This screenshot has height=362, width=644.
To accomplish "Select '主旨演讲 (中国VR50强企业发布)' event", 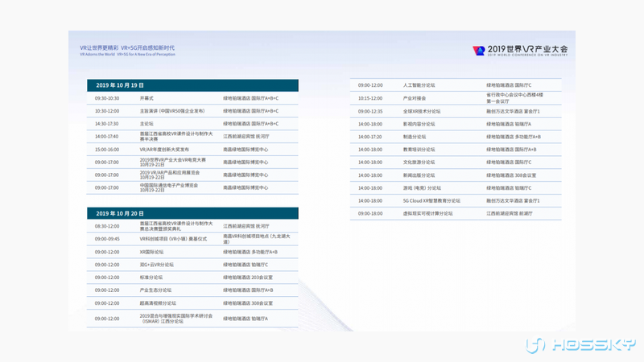I will pos(172,111).
